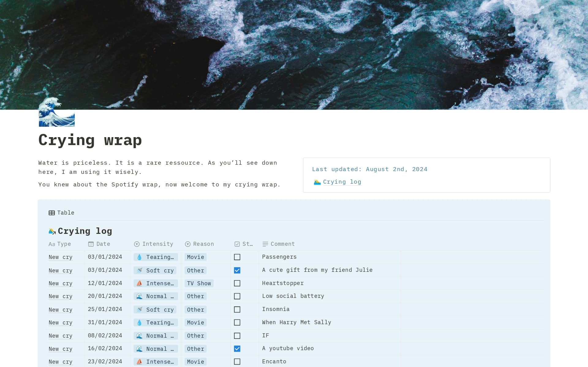
Task: Click the swimmer icon beside Crying log link
Action: coord(317,182)
